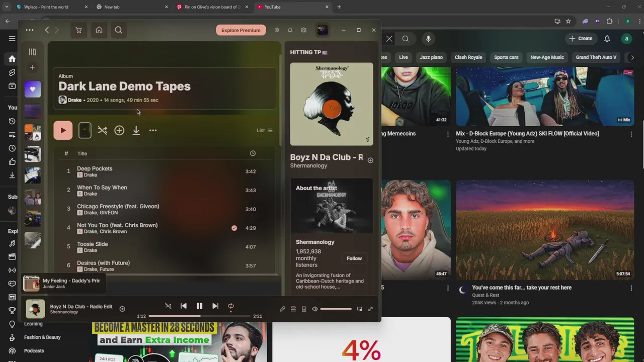
Task: Toggle saved checkmark on Not You Too
Action: point(234,228)
